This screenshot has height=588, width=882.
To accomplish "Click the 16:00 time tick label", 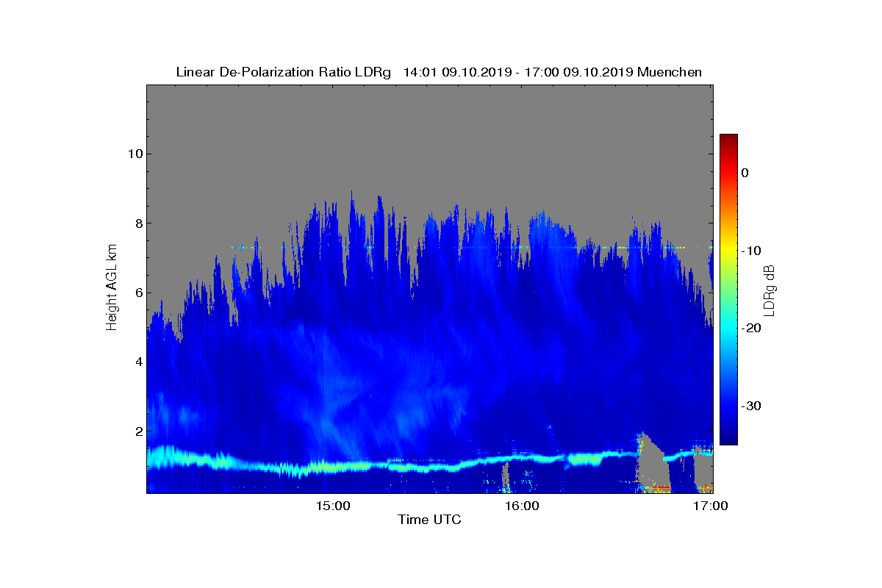I will point(522,506).
